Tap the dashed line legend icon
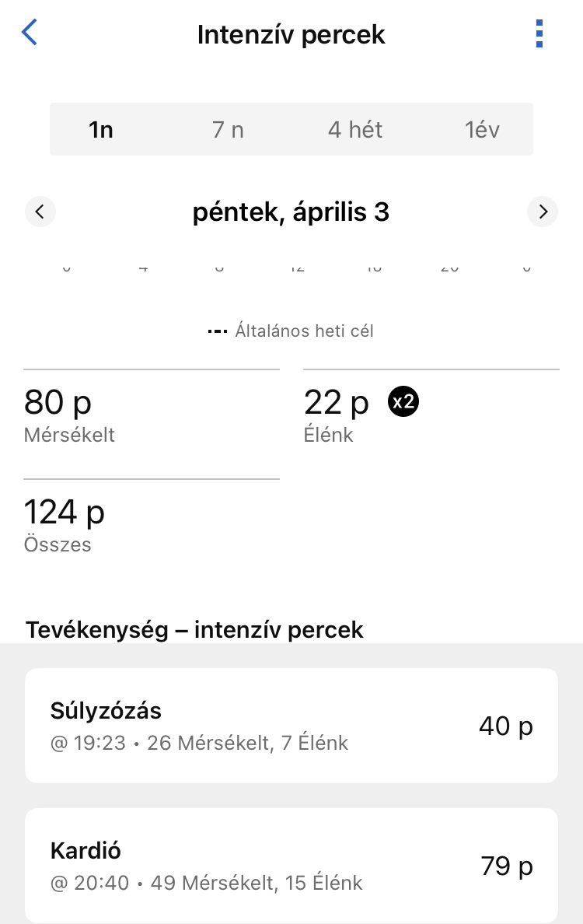This screenshot has height=924, width=583. [x=216, y=331]
